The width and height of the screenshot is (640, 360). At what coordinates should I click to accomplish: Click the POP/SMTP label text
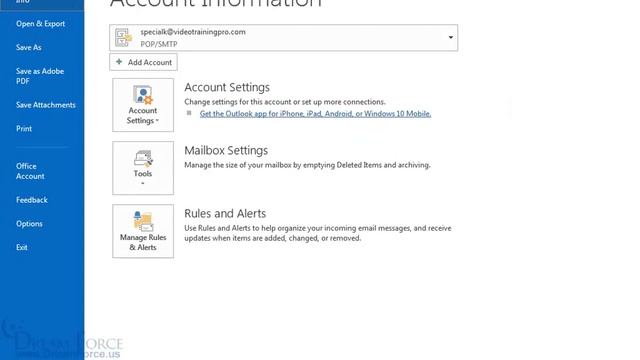coord(159,44)
